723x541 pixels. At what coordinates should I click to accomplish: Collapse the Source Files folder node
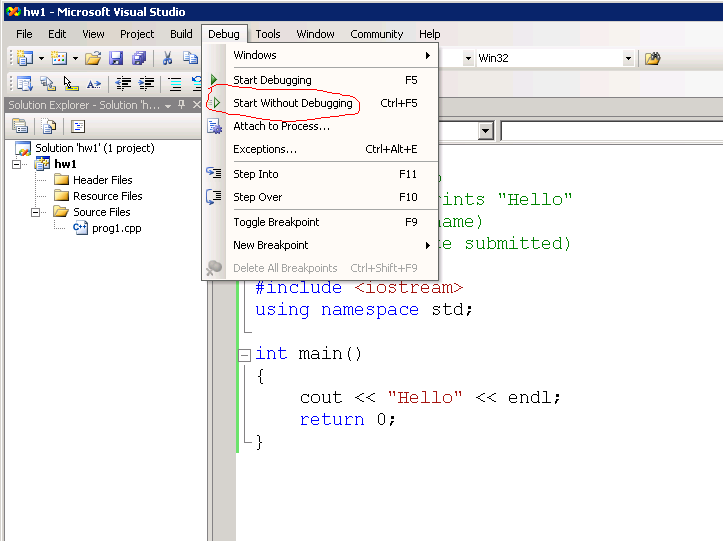pos(36,212)
